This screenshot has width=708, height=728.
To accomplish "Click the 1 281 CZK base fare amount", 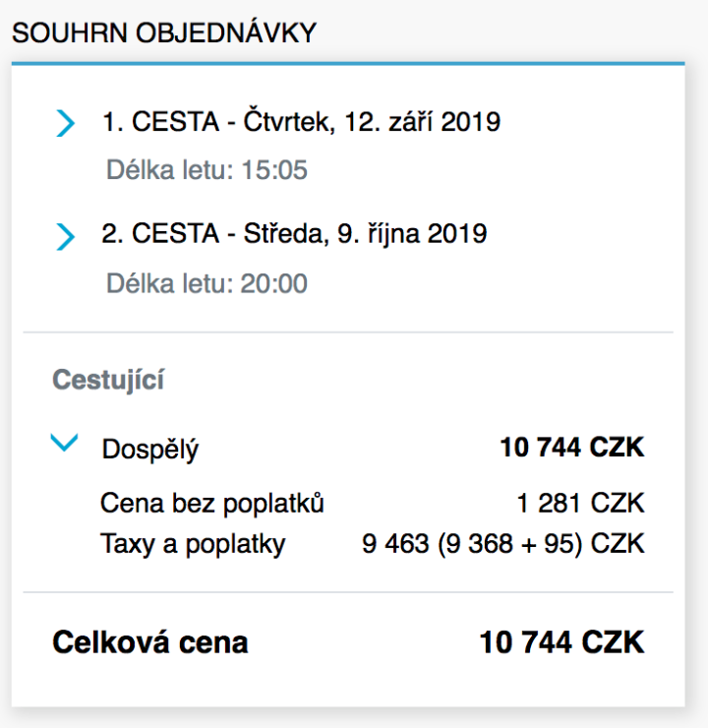I will click(x=580, y=504).
